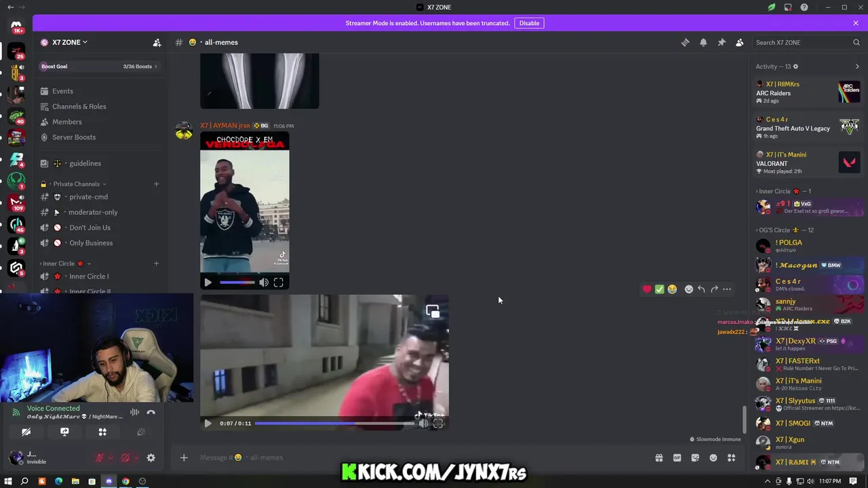Screen dimensions: 868x488
Task: Open the apps launcher in message bar
Action: (x=731, y=457)
